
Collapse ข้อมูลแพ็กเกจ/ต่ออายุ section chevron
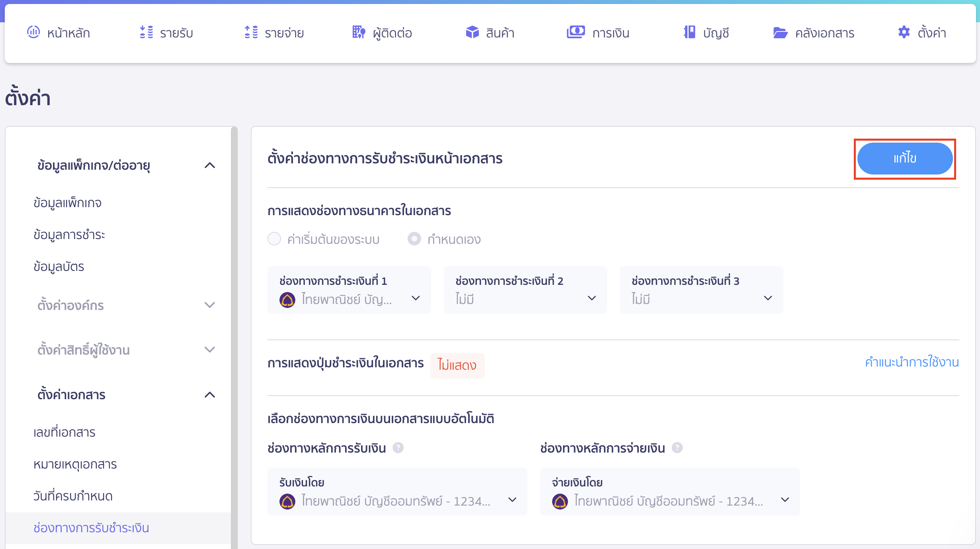tap(210, 165)
